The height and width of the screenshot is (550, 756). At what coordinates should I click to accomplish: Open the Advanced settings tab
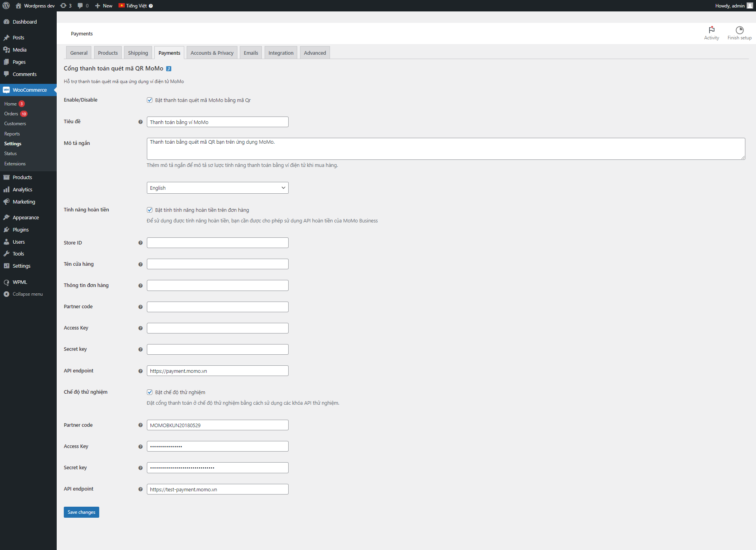coord(315,53)
